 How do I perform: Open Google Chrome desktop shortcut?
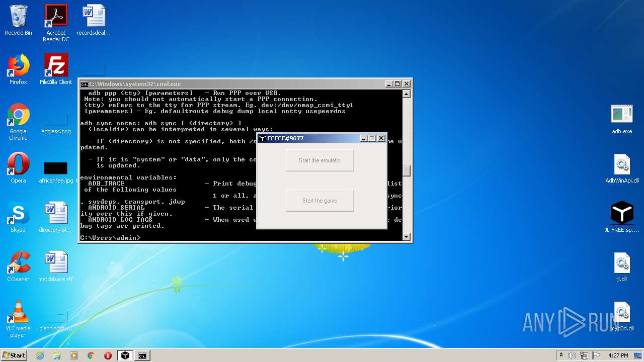tap(18, 122)
